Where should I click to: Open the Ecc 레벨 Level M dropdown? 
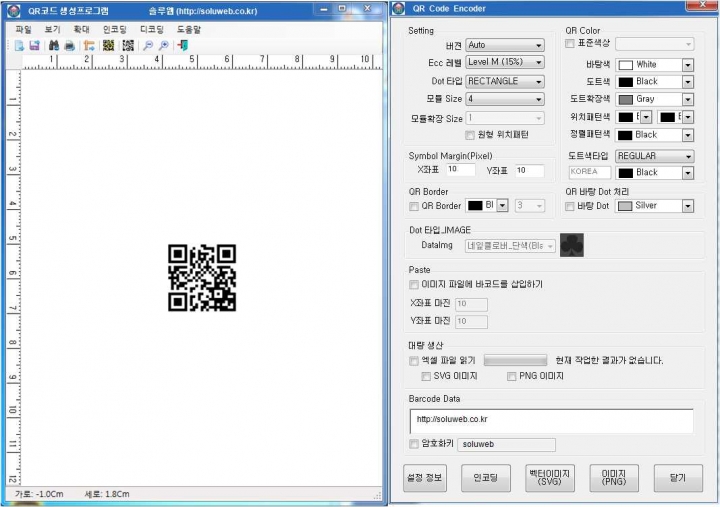(x=505, y=62)
